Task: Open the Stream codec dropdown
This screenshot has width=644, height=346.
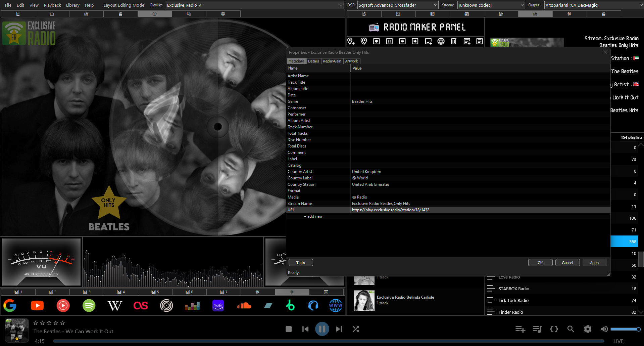Action: [491, 5]
